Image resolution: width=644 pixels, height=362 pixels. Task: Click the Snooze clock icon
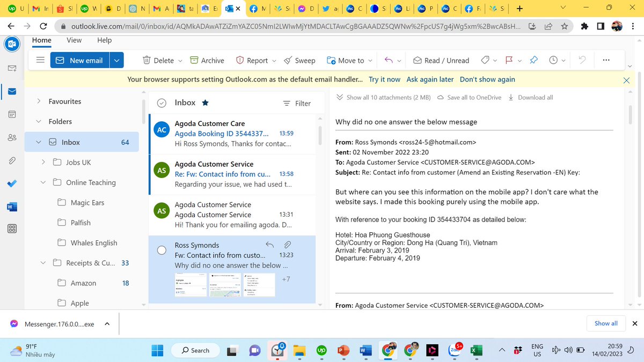553,60
